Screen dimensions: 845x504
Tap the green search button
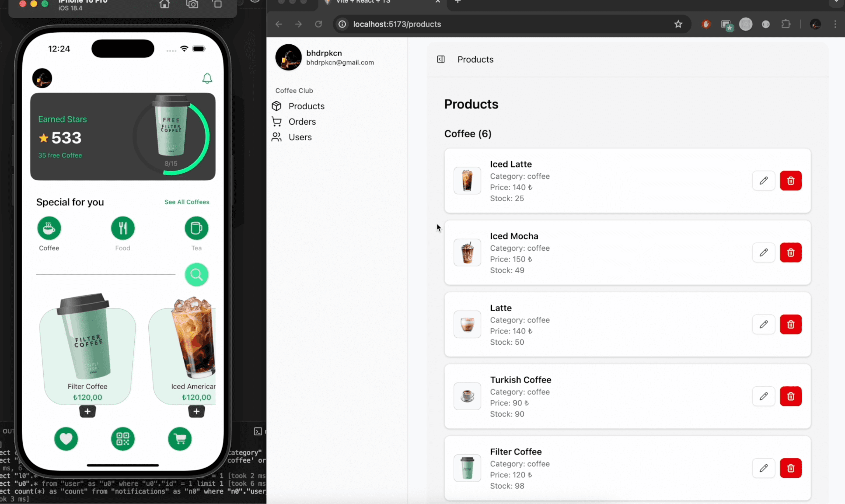point(196,274)
